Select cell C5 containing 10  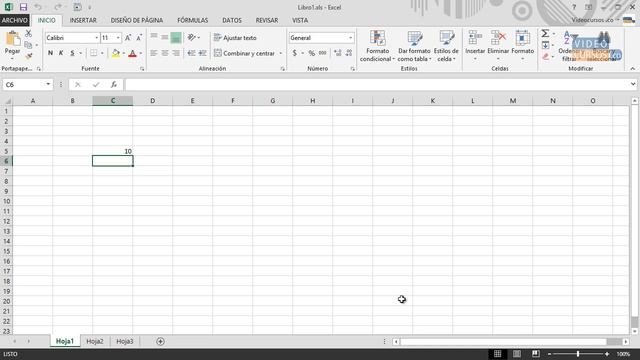click(113, 151)
